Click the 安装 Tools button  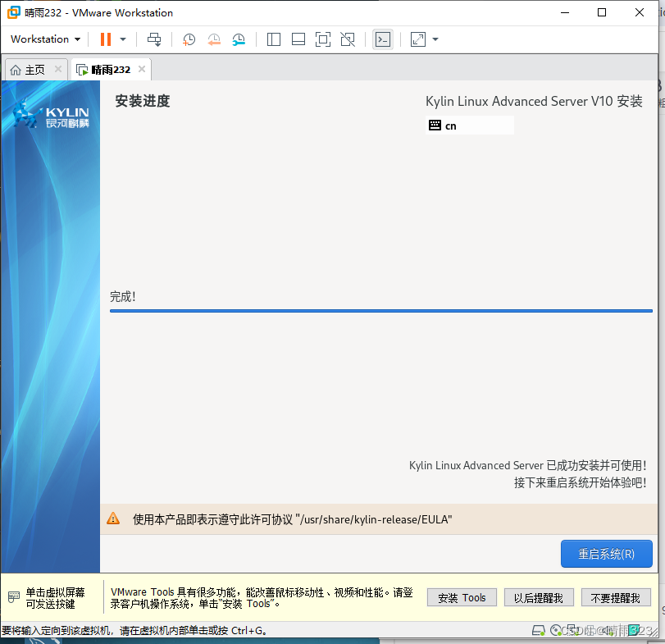pos(462,598)
